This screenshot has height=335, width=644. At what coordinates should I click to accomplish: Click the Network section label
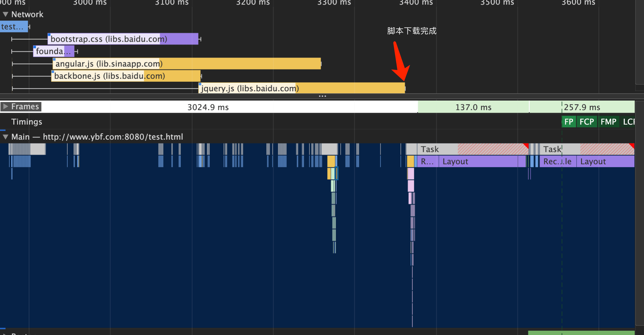tap(27, 14)
